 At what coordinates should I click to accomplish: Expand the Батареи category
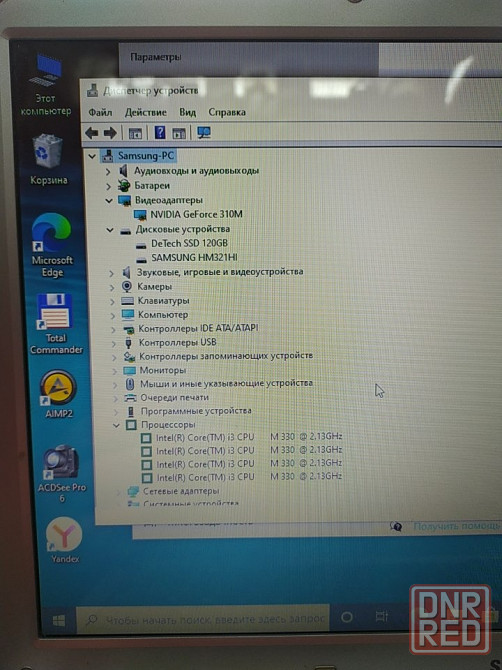click(108, 186)
